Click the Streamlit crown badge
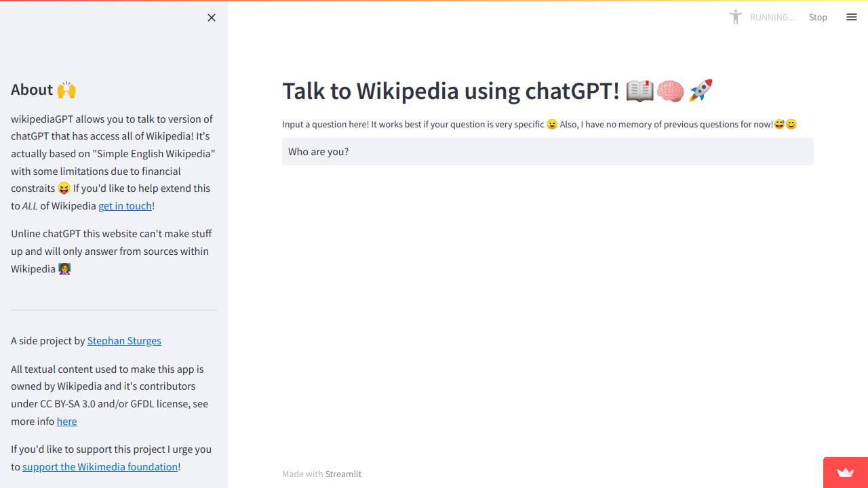The height and width of the screenshot is (488, 868). 846,472
